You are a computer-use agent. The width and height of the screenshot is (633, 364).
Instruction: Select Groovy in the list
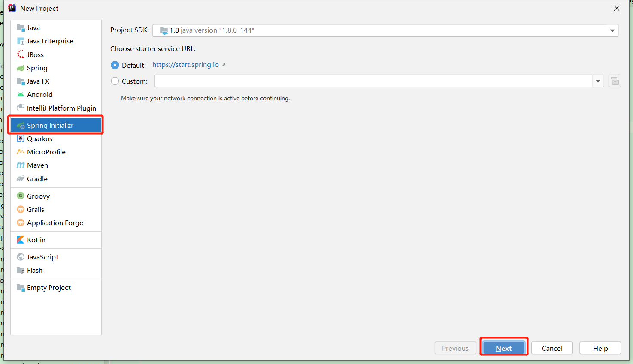pos(56,196)
